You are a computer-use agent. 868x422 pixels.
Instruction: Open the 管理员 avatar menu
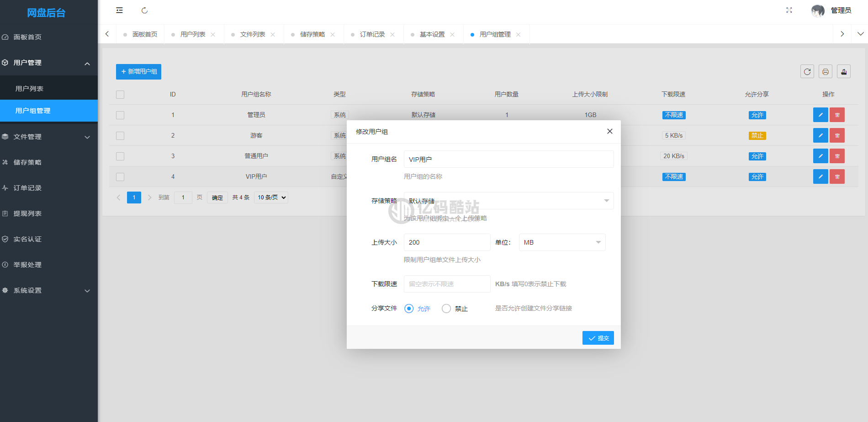pos(831,10)
